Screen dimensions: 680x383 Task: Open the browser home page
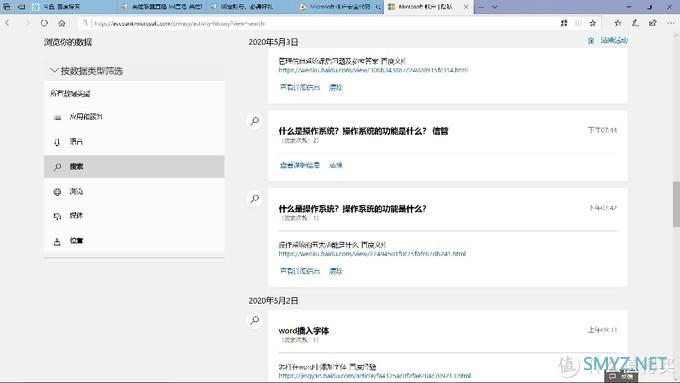(x=62, y=23)
